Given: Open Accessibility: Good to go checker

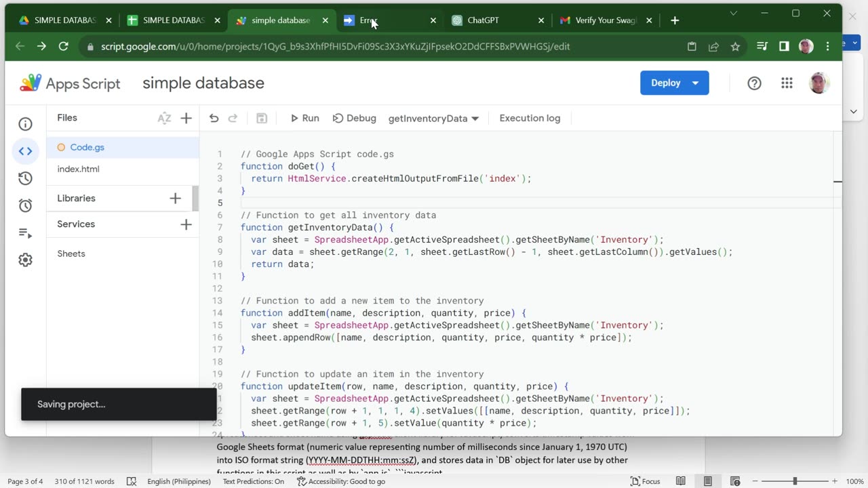Looking at the screenshot, I should coord(341,481).
